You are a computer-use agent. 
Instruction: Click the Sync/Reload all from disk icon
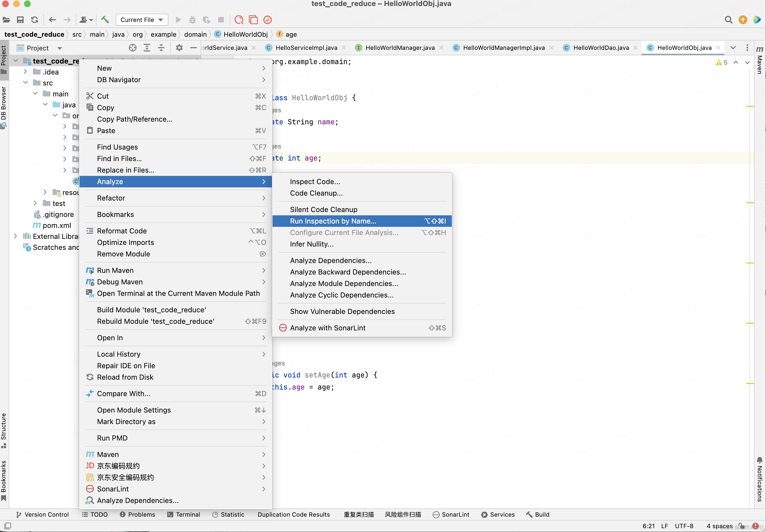(34, 20)
